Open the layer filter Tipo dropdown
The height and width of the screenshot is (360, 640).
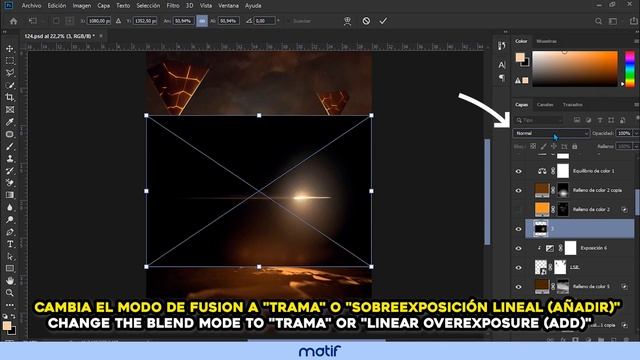pyautogui.click(x=539, y=120)
